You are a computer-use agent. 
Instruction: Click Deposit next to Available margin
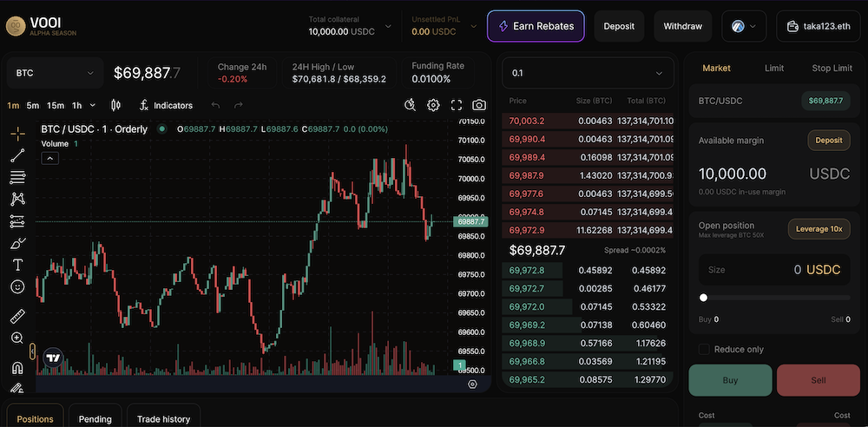click(x=829, y=140)
